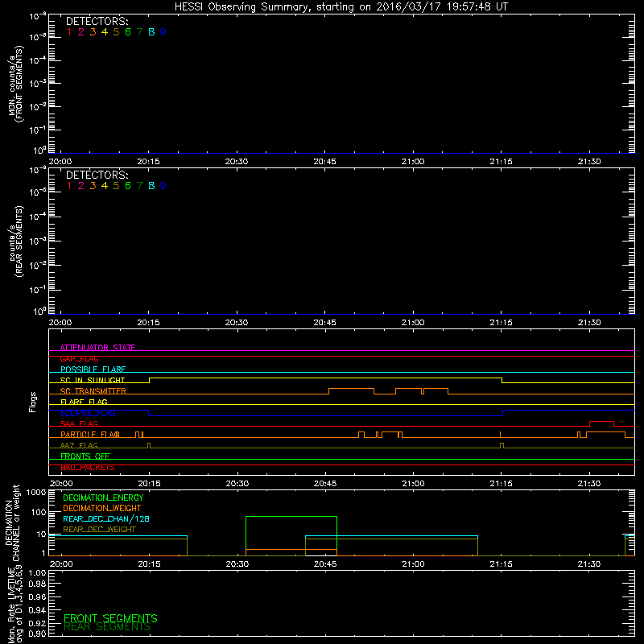Select DETECTORS: label in front segments panel
The height and width of the screenshot is (644, 644).
tap(97, 22)
